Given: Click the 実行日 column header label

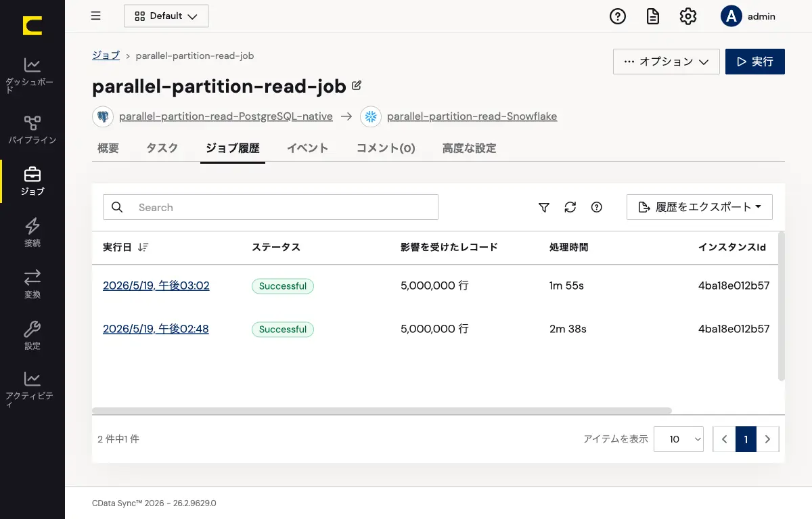Looking at the screenshot, I should [117, 248].
